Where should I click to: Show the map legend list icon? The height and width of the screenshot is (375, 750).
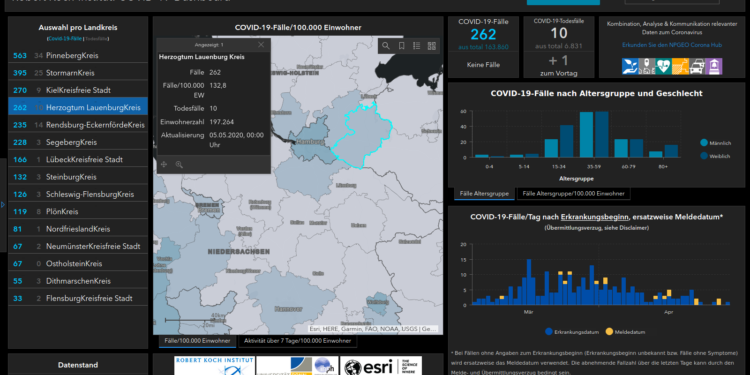(417, 46)
